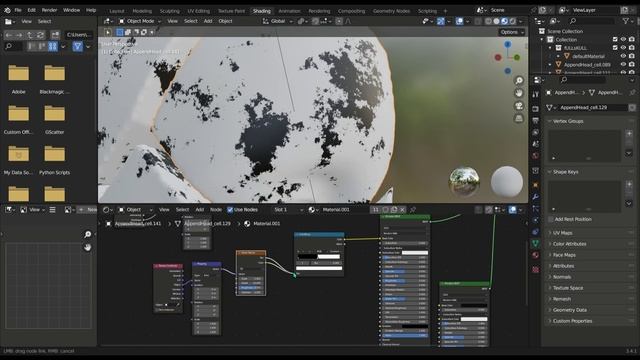Viewport: 640px width, 360px height.
Task: Click the Material.001 name field
Action: pyautogui.click(x=343, y=210)
